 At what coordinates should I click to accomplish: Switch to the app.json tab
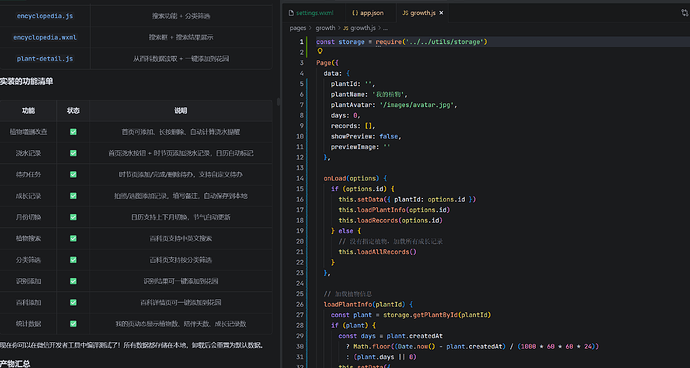pos(367,13)
